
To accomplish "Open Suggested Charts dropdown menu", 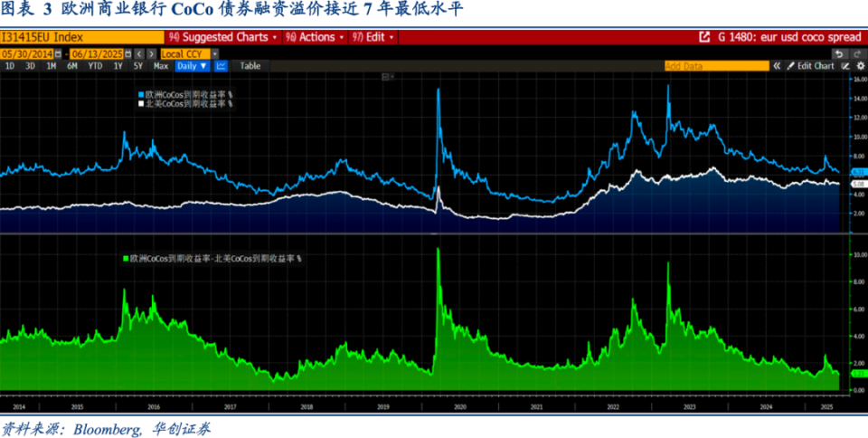I will point(223,37).
